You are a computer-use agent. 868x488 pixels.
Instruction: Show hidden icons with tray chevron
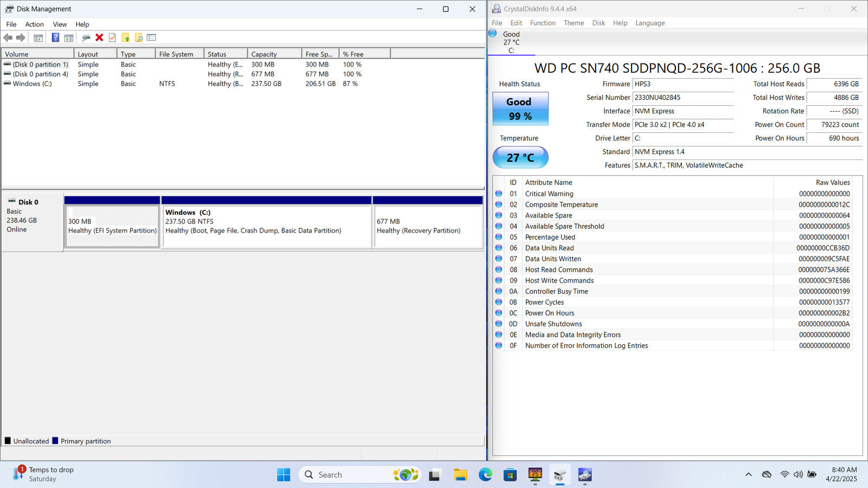(749, 474)
